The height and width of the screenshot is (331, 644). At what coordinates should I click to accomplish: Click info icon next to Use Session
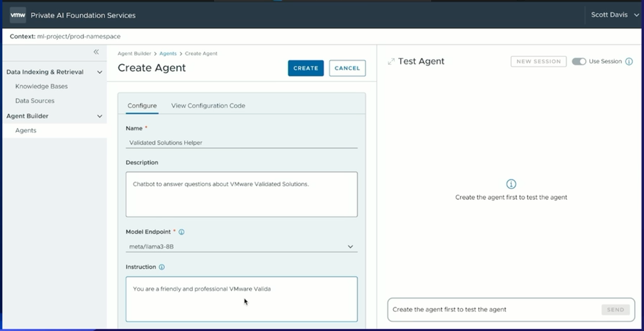tap(629, 61)
